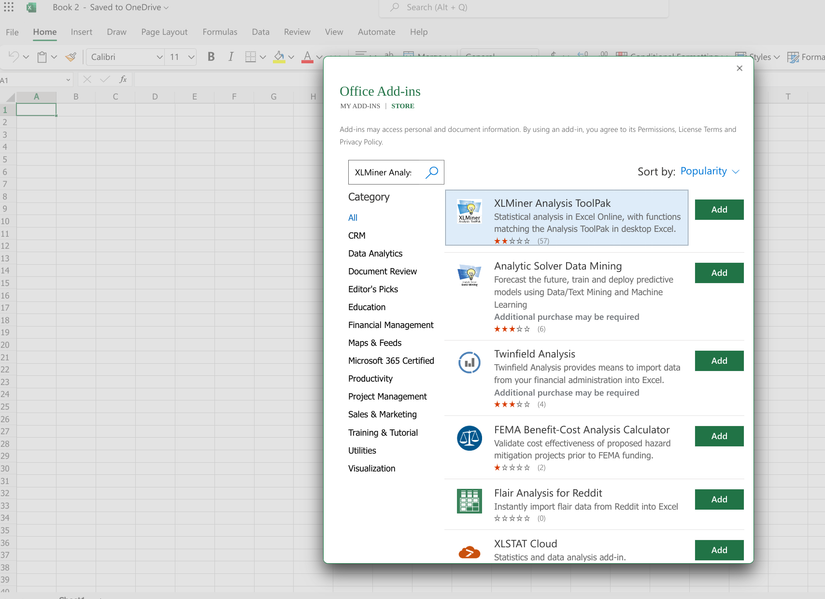Click the Excel logo icon
825x599 pixels.
pos(32,7)
